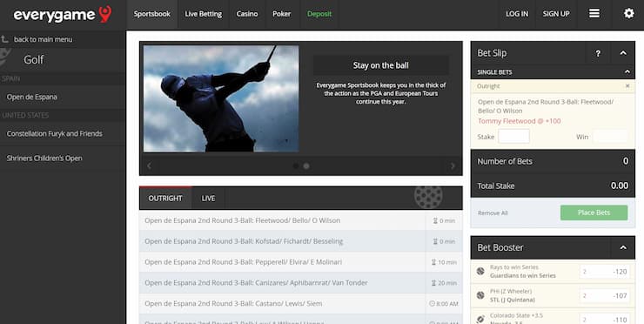
Task: Click hourglass icon on Fleetwood/ Bello row
Action: (435, 221)
